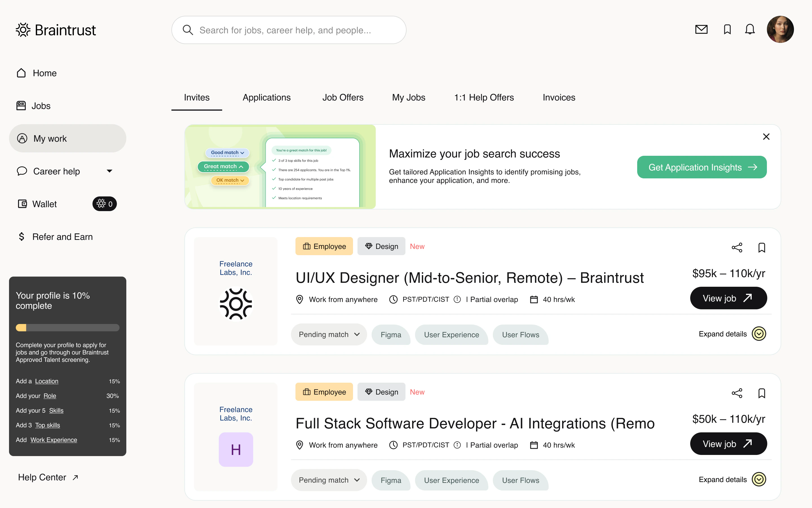Click the Braintrust logo
812x508 pixels.
(56, 30)
